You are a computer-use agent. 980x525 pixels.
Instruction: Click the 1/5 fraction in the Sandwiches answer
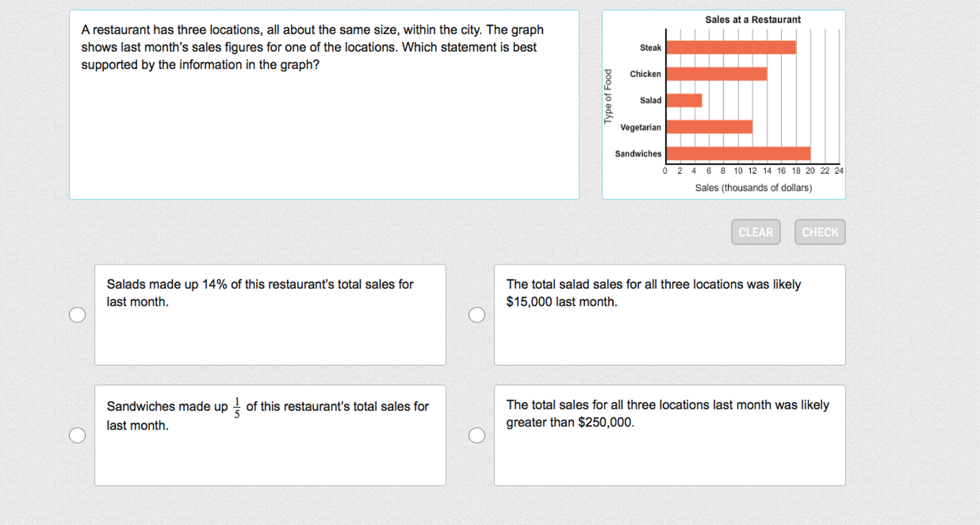pos(237,408)
